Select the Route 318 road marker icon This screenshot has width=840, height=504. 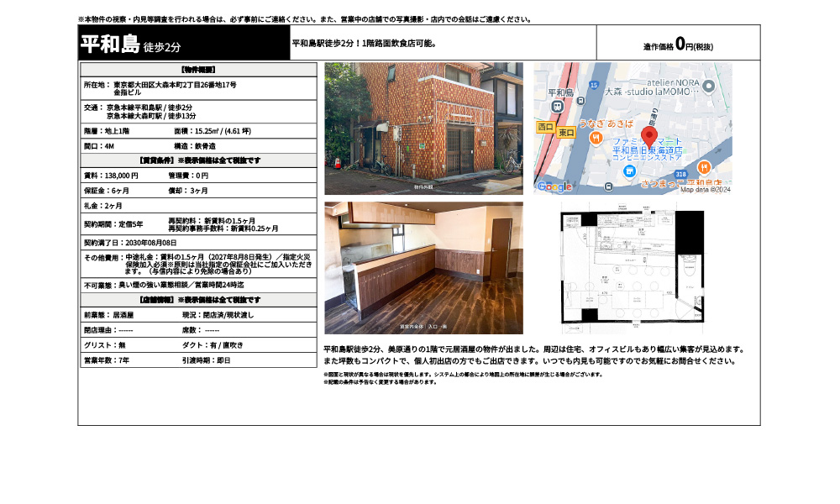pos(680,175)
